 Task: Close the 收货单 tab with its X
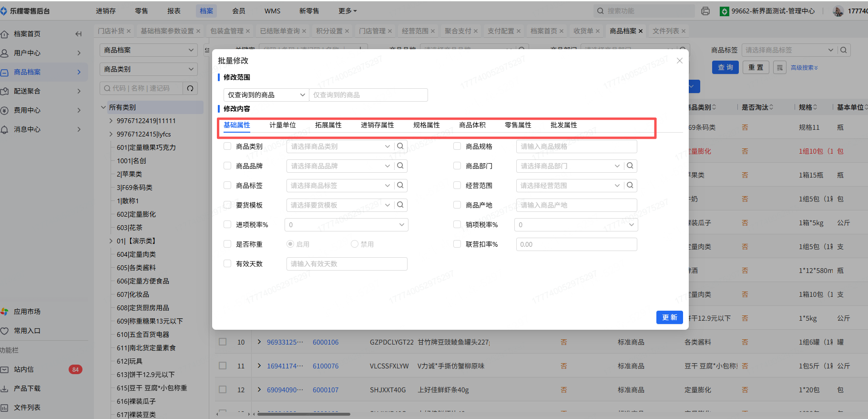click(x=598, y=31)
